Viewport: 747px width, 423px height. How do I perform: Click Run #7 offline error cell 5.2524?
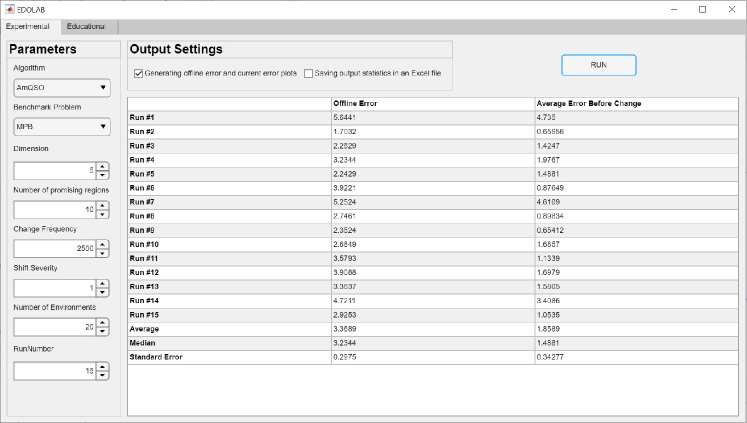coord(433,202)
